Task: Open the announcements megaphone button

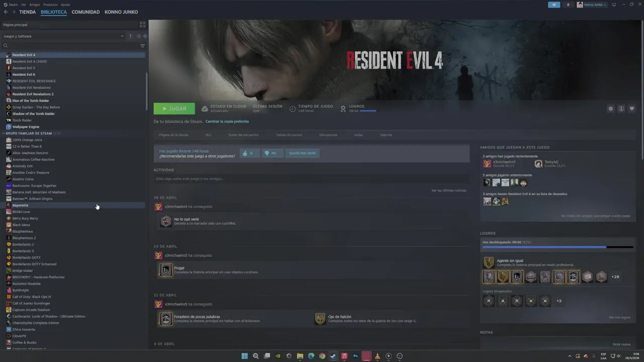Action: [554, 5]
